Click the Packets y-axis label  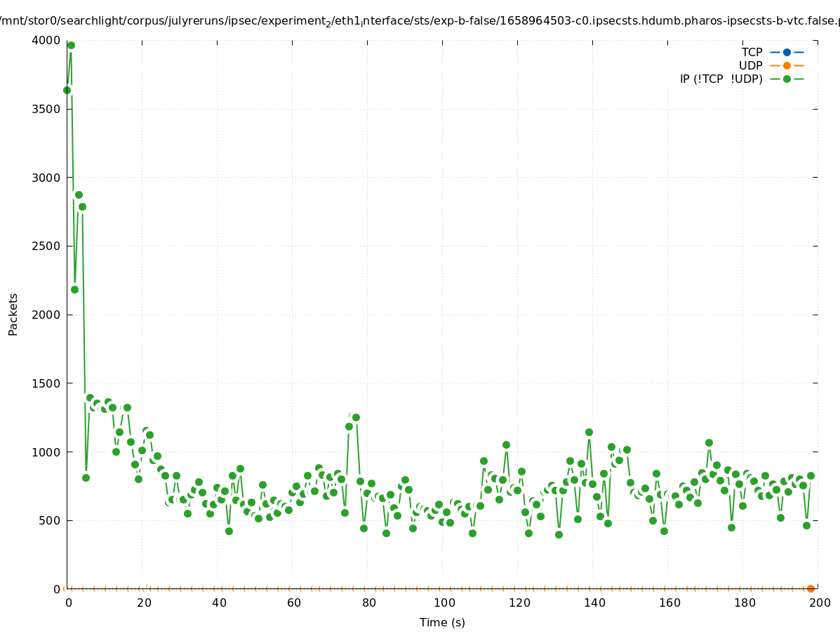pos(13,314)
